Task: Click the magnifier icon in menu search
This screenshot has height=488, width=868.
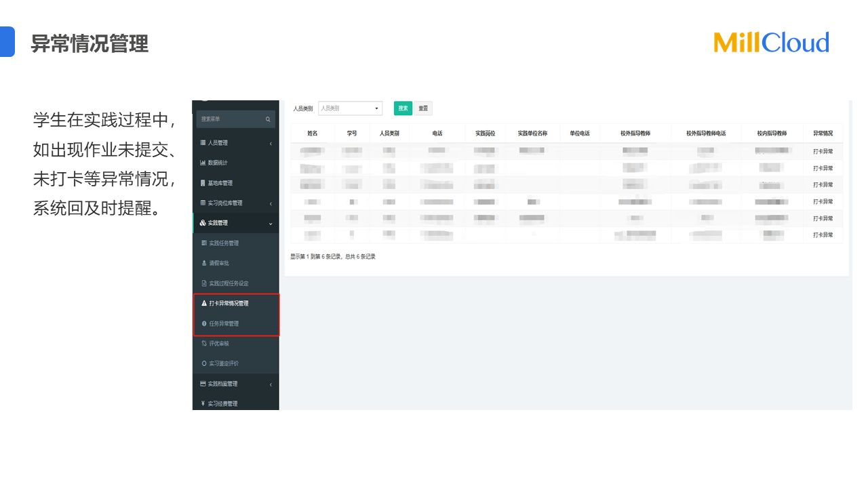Action: tap(268, 119)
